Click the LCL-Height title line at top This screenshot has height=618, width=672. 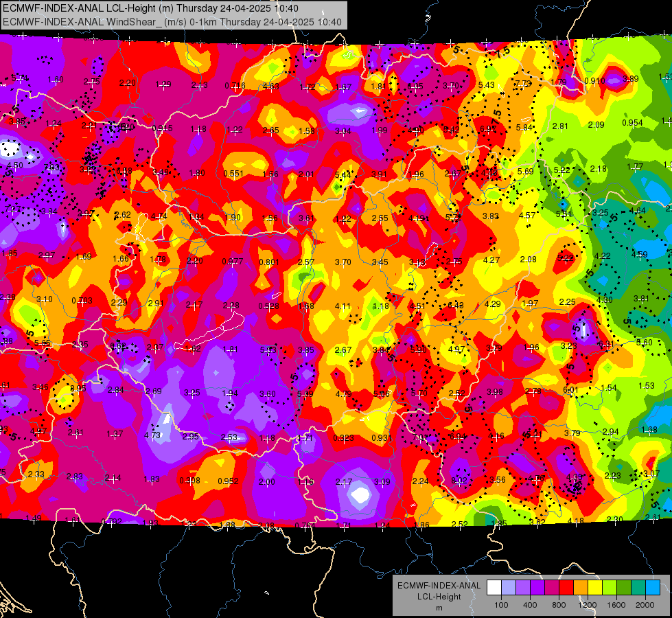click(150, 8)
